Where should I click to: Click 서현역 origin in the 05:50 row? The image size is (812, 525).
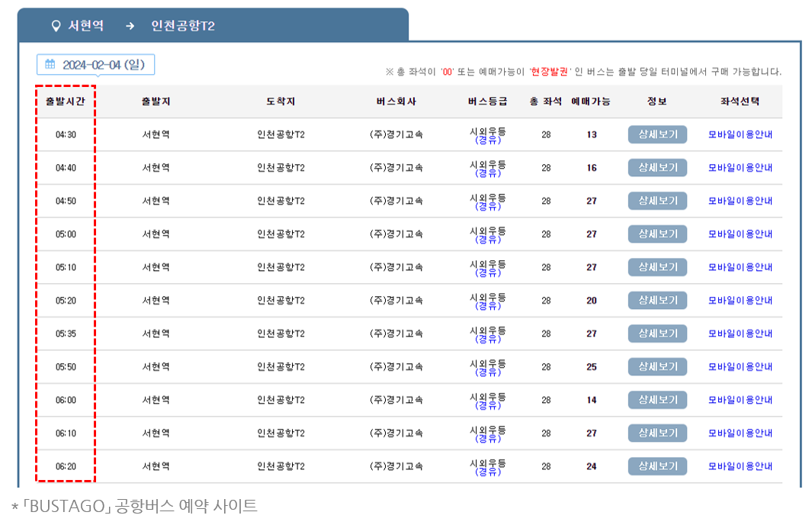click(x=156, y=366)
